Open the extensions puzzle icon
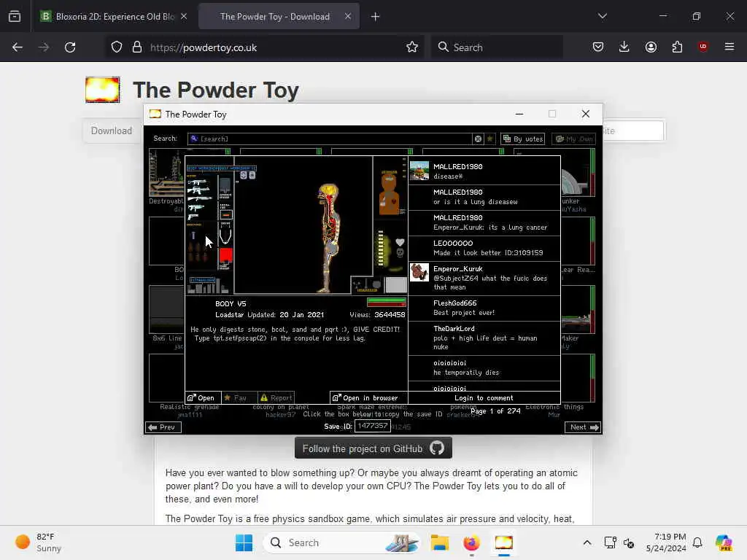The image size is (747, 560). click(x=677, y=47)
